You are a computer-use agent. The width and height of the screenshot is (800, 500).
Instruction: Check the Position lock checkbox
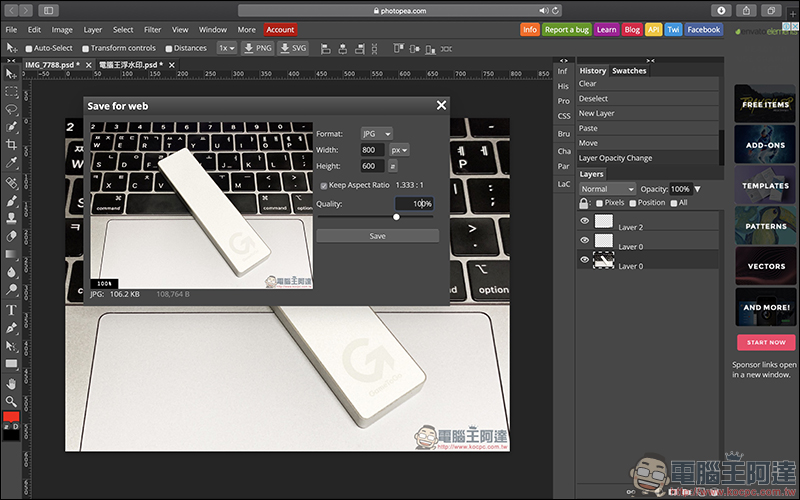click(x=633, y=203)
